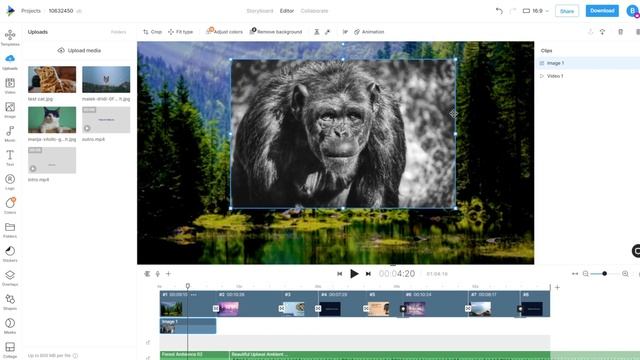The image size is (640, 360).
Task: Switch to the Collaborate tab
Action: [x=314, y=11]
